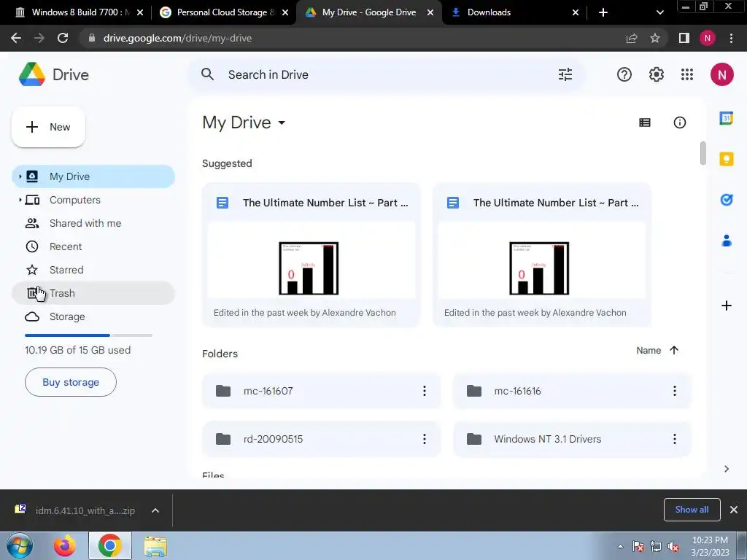Close the downloads bar

(x=734, y=510)
